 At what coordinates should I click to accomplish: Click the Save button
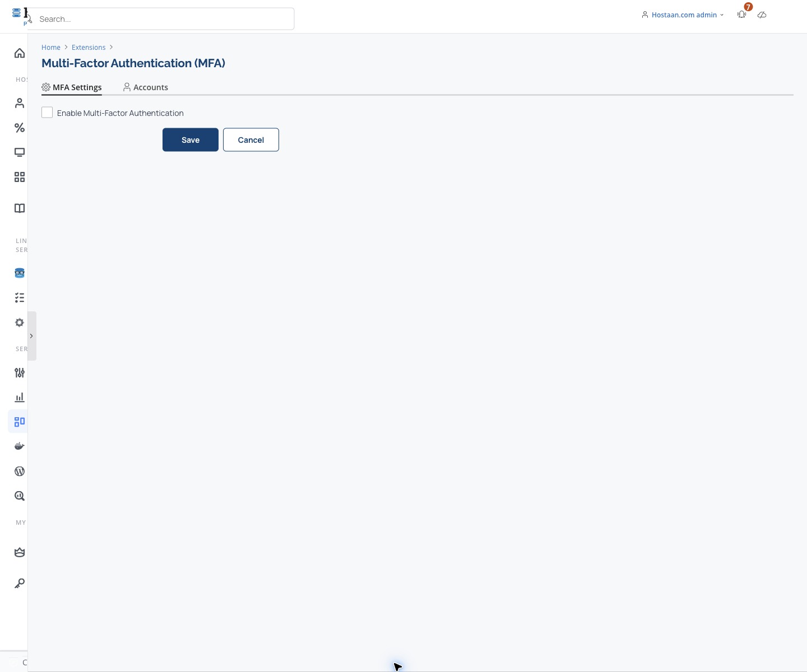(x=191, y=140)
